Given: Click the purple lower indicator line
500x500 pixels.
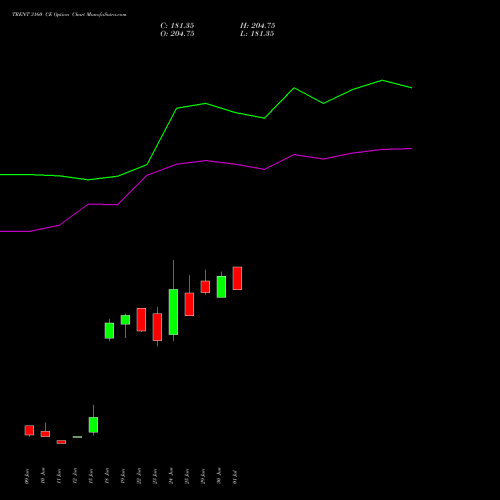Looking at the screenshot, I should [x=206, y=161].
